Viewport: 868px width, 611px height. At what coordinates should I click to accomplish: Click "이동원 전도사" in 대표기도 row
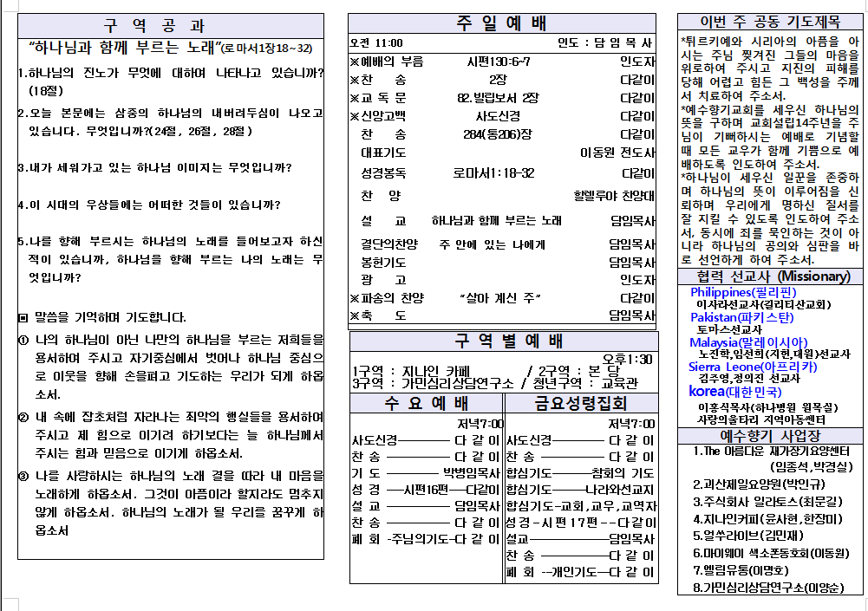(617, 153)
